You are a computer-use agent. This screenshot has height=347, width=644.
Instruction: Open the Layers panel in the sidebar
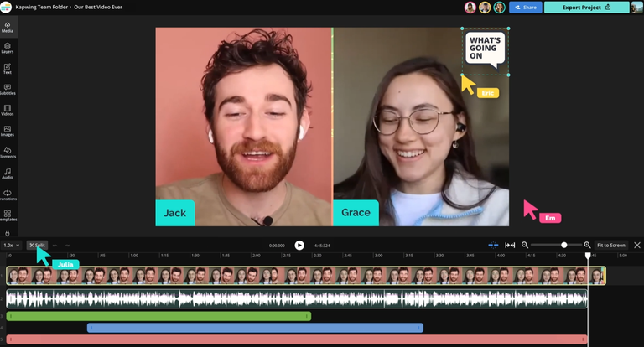[8, 48]
